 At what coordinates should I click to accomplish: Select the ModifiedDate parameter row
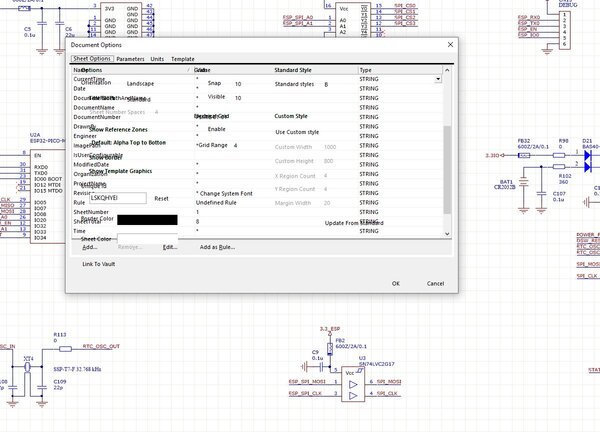click(x=258, y=165)
